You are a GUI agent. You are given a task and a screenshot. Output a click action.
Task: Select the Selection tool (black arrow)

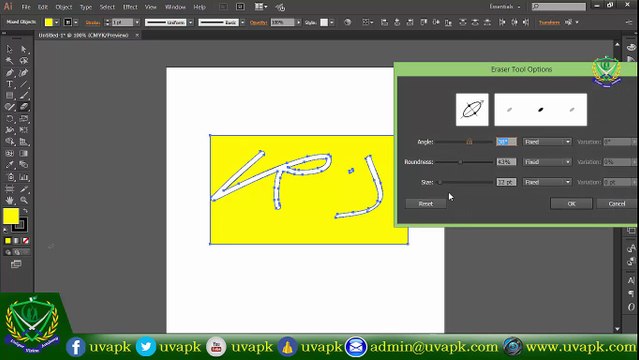(9, 49)
